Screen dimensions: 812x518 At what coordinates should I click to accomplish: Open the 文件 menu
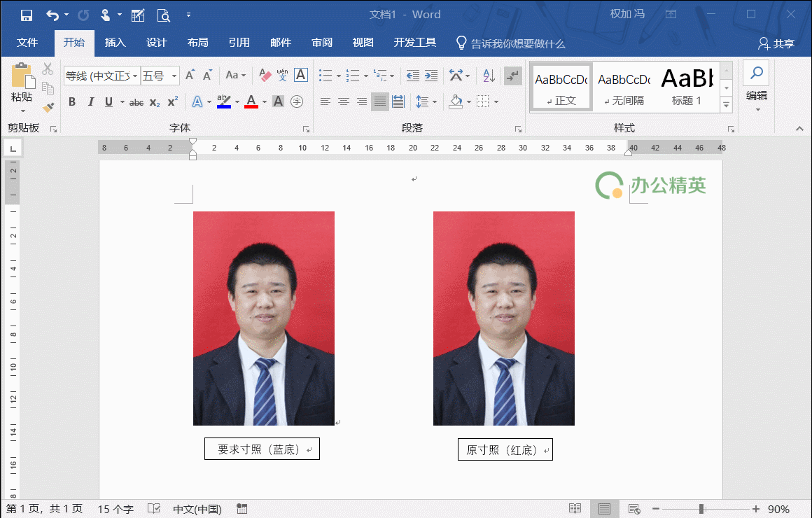click(28, 42)
